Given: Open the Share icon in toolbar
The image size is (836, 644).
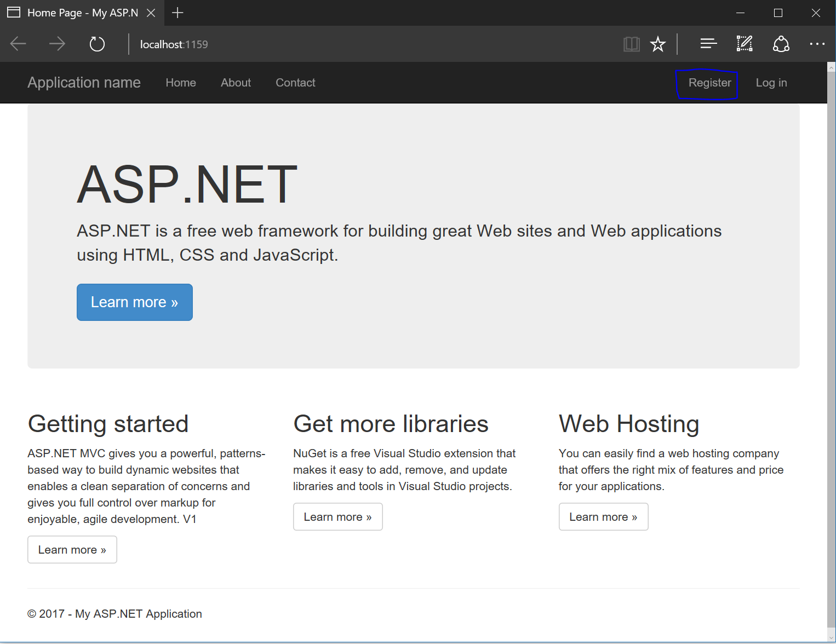Looking at the screenshot, I should pyautogui.click(x=781, y=44).
